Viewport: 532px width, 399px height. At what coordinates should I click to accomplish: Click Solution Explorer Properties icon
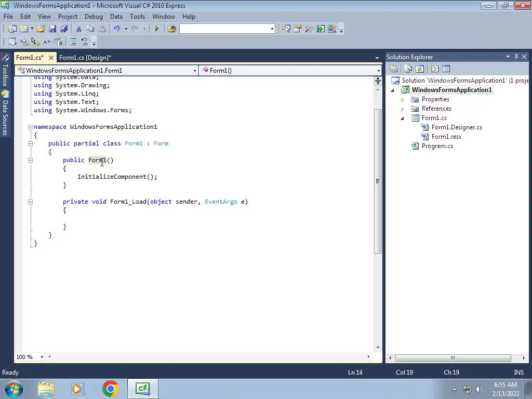394,69
